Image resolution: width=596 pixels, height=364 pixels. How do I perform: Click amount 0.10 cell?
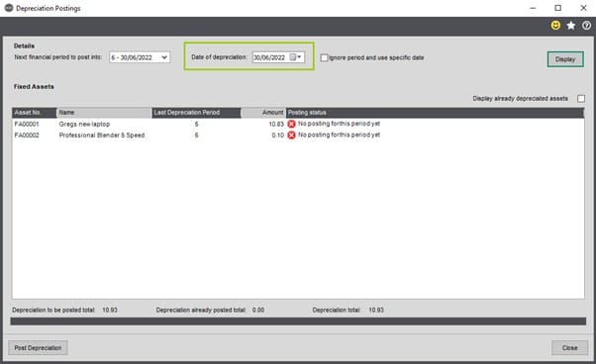coord(278,136)
